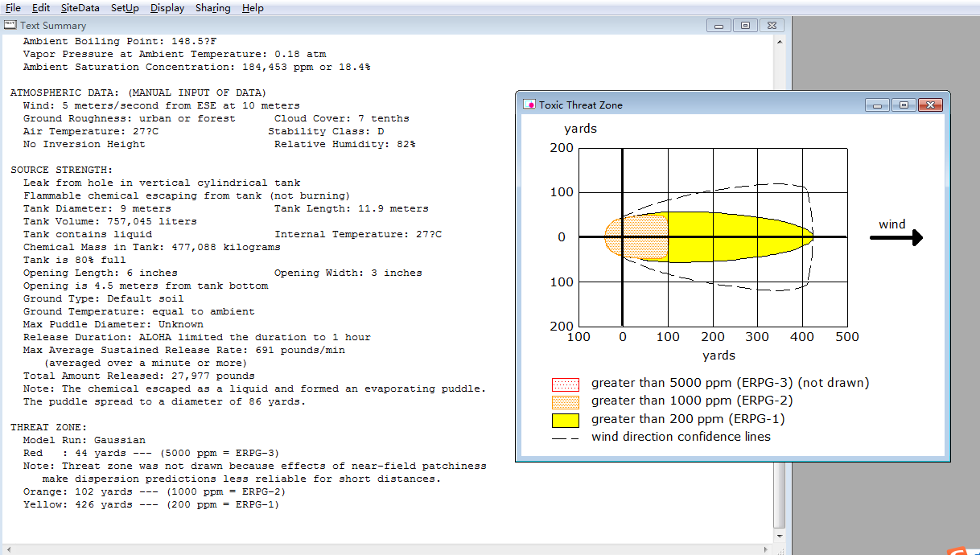This screenshot has height=555, width=980.
Task: Click 'Model Run: Gaussian' line
Action: coord(84,440)
